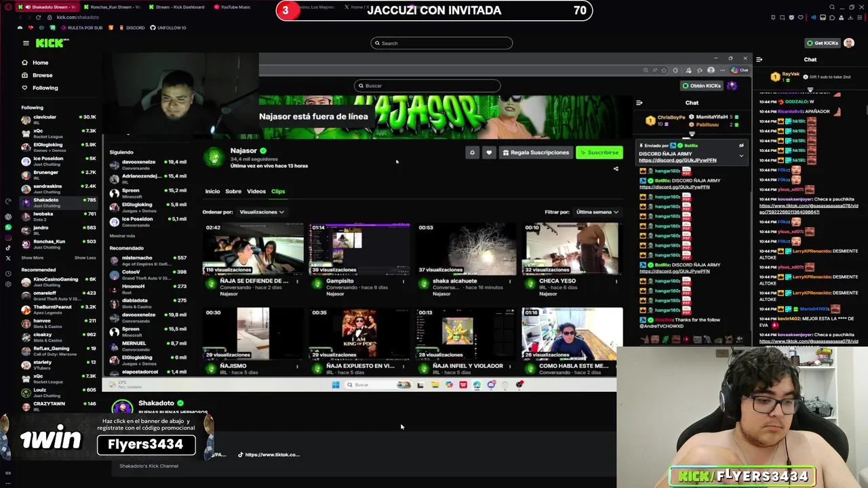Click the Obtén KICKs button
The width and height of the screenshot is (868, 488).
(x=702, y=86)
